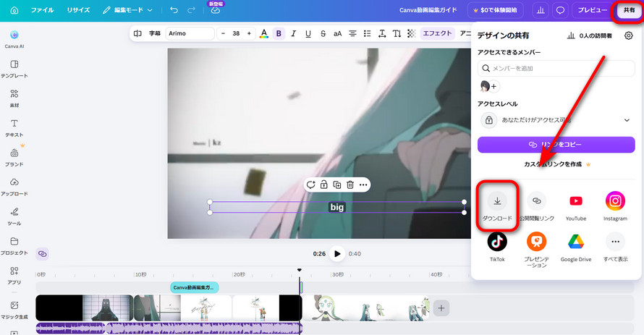Open Canva AI in sidebar
The image size is (644, 335).
coord(14,39)
